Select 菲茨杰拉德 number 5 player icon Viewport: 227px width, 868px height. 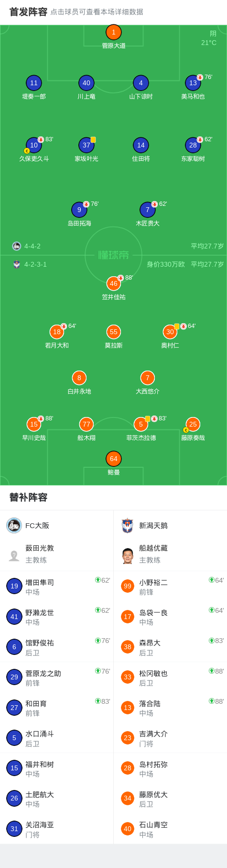(141, 424)
